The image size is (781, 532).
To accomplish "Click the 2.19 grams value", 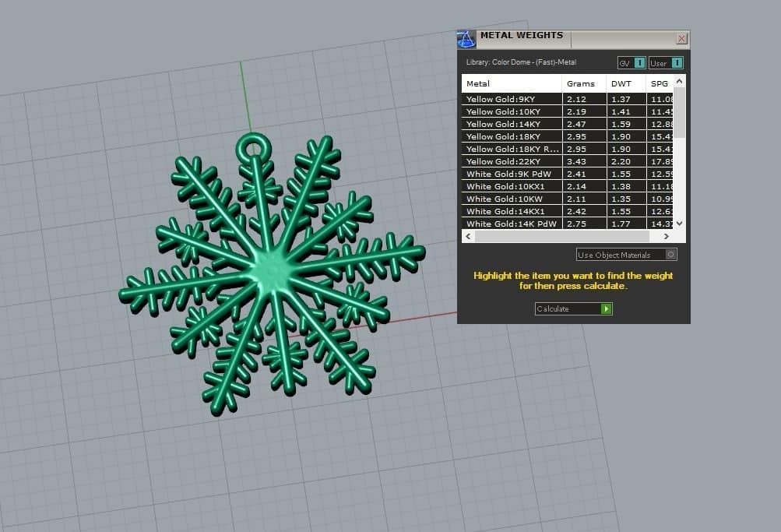I will click(576, 111).
